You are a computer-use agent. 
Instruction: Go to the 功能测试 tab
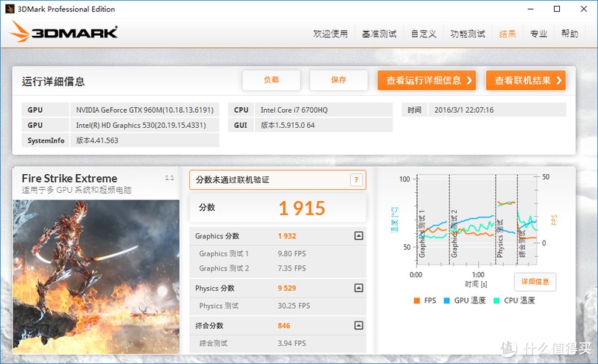(468, 34)
